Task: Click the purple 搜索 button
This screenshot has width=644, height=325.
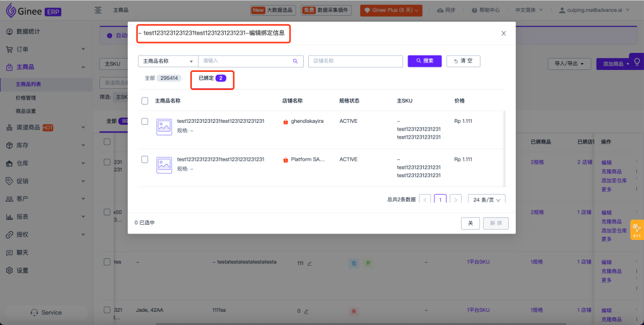Action: tap(424, 61)
